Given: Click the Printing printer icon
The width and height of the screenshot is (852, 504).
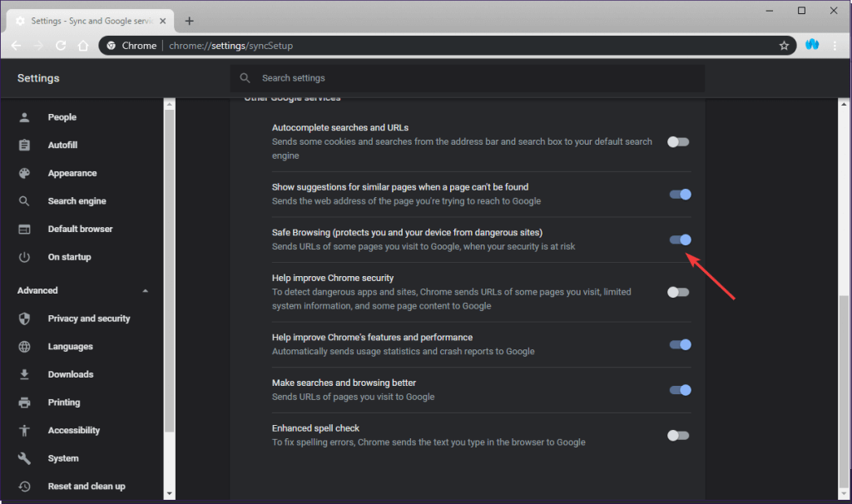Looking at the screenshot, I should tap(24, 403).
